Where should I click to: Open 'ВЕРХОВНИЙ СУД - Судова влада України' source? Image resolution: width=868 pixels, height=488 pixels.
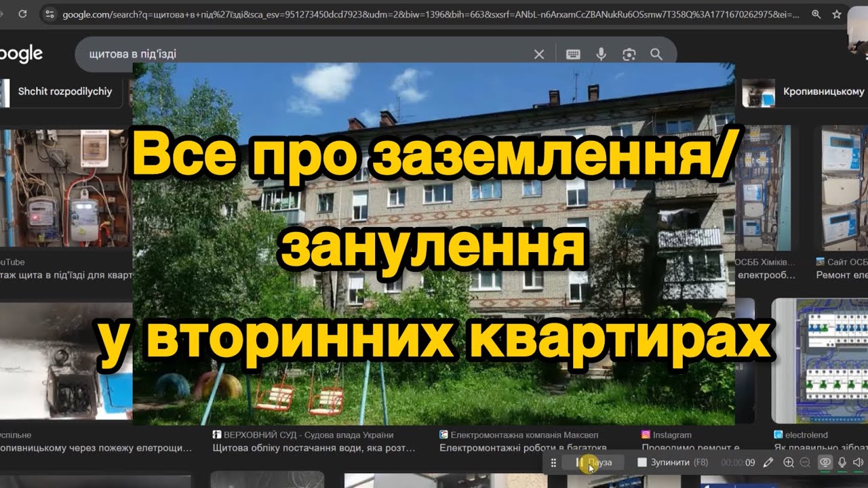click(302, 435)
